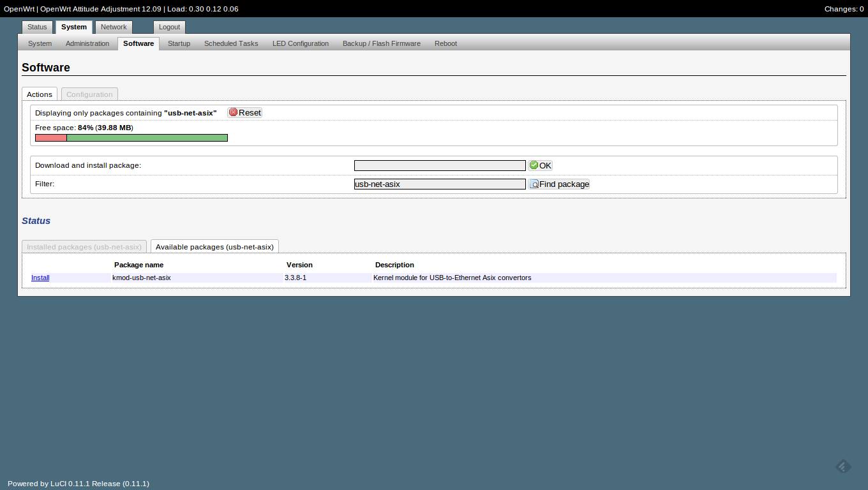Select the Software sub-menu tab
868x490 pixels.
pyautogui.click(x=138, y=43)
